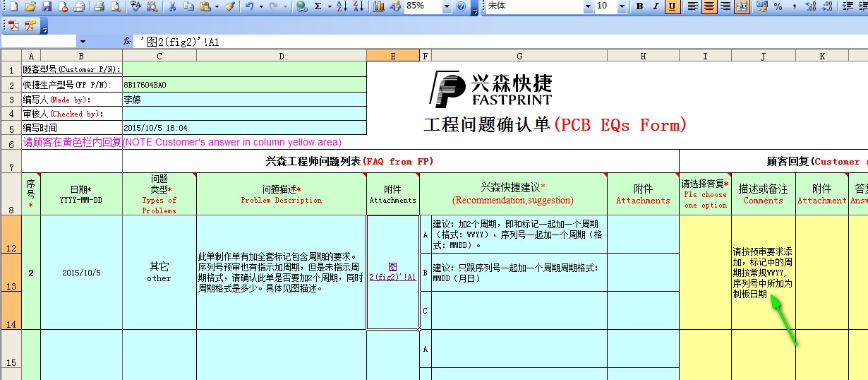
Task: Click the function fx button
Action: tap(127, 42)
